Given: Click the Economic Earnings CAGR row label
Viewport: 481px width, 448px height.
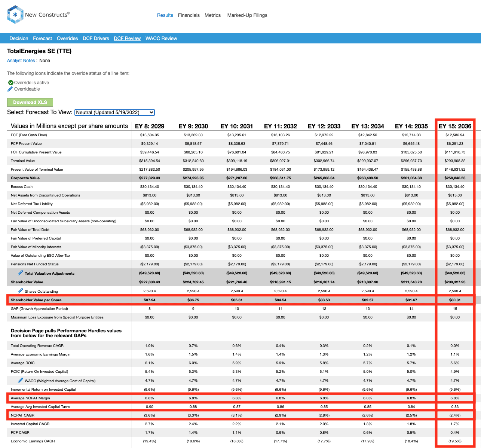Looking at the screenshot, I should point(33,441).
